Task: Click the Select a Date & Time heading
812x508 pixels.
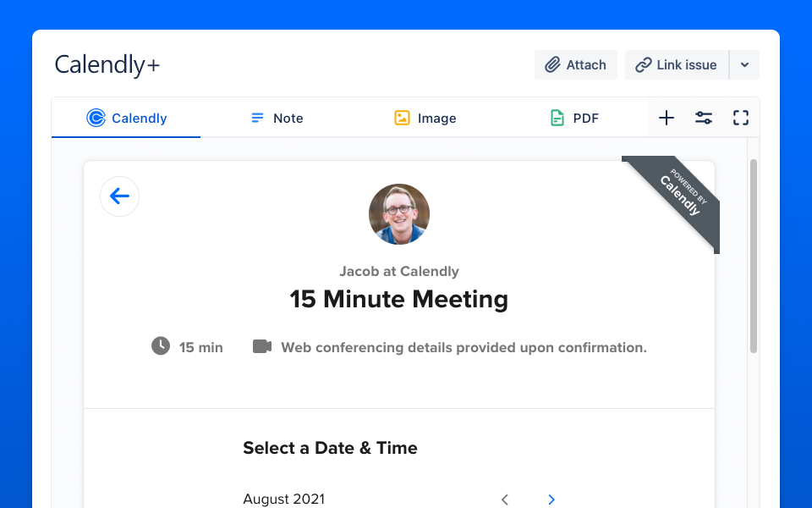Action: 330,448
